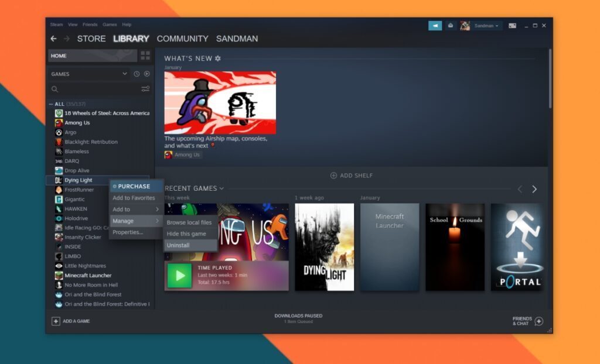Click Add Shelf to create a shelf

[351, 175]
